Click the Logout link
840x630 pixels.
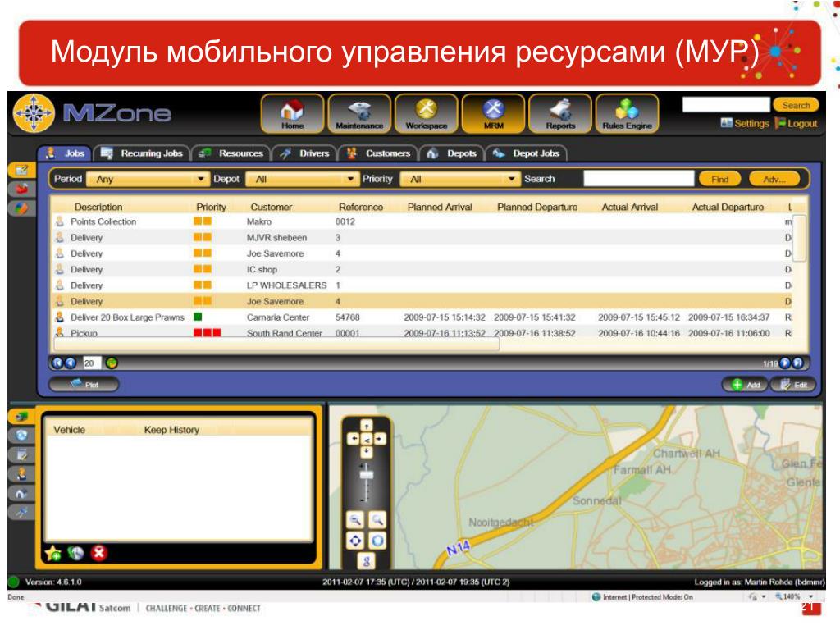797,123
